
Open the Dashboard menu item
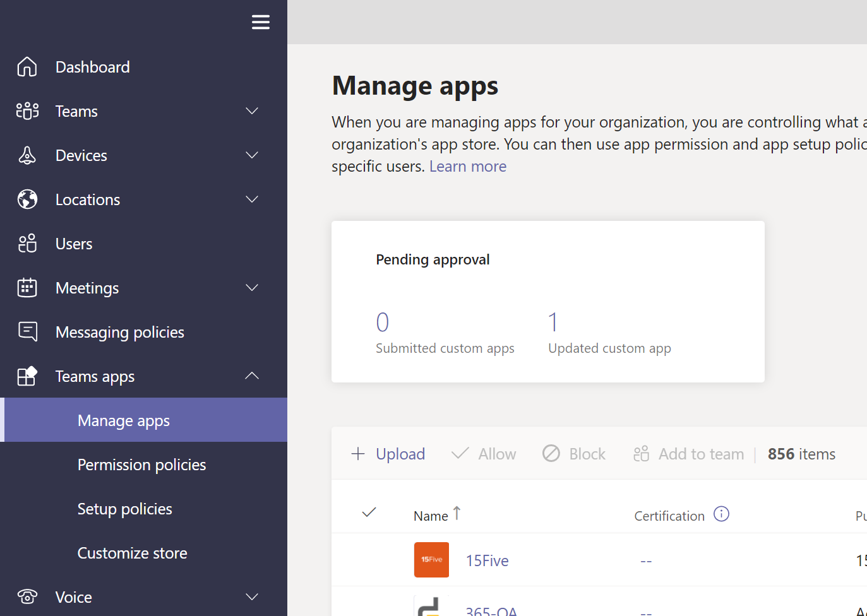coord(143,67)
